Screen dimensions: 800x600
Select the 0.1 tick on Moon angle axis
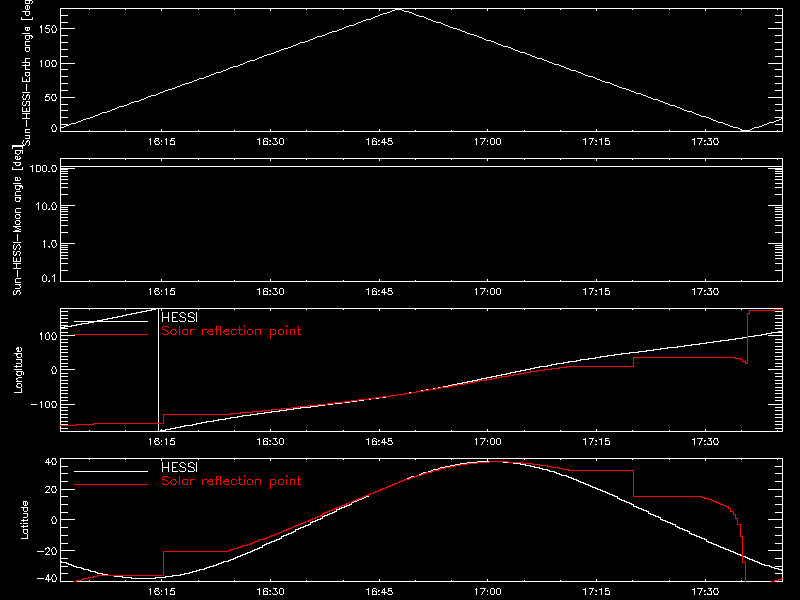click(x=49, y=279)
